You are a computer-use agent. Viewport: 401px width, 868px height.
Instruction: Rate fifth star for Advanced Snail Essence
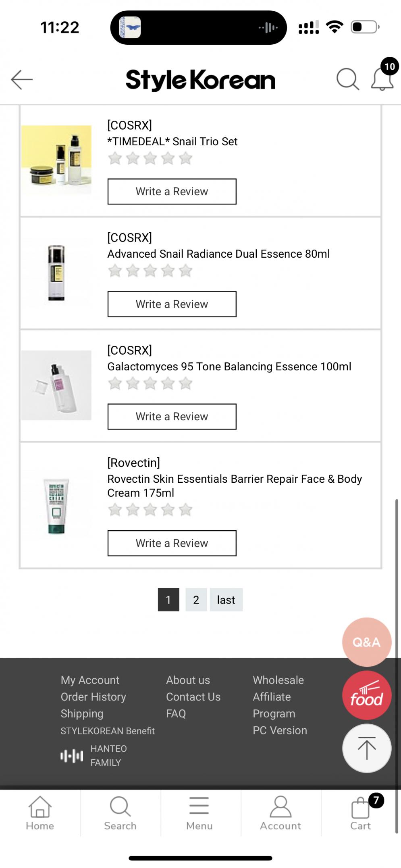[185, 271]
